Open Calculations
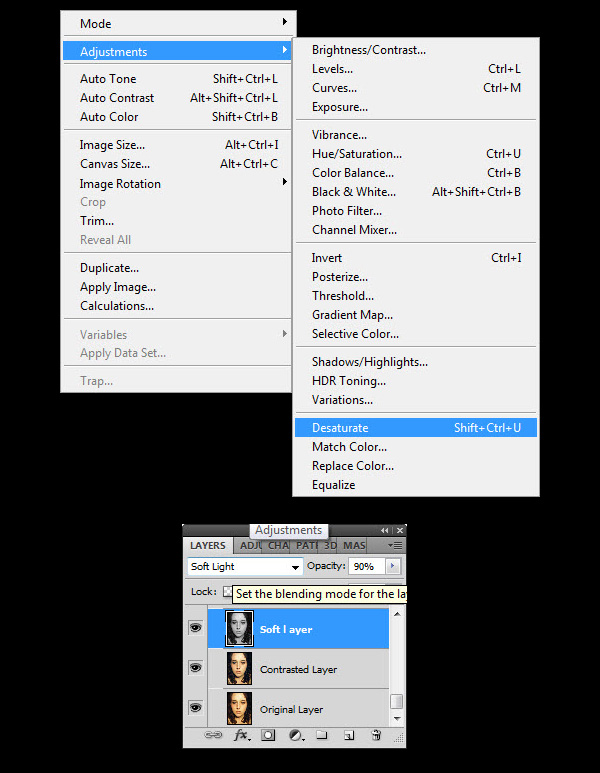600x773 pixels. click(177, 306)
